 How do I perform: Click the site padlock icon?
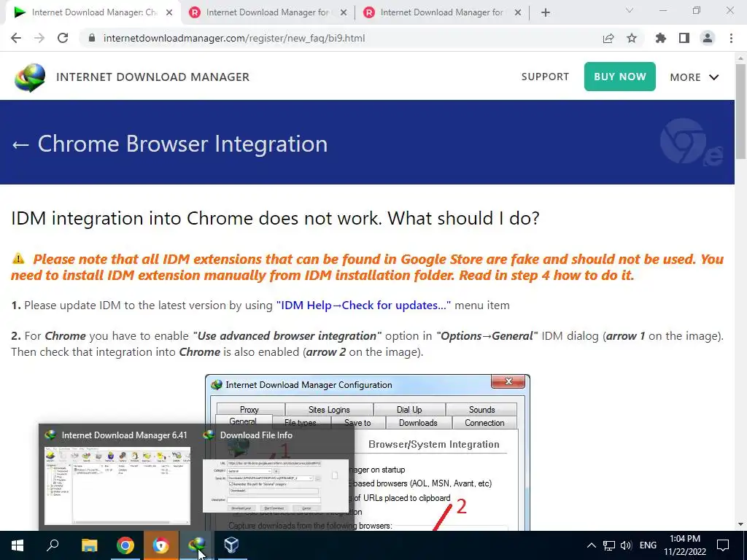click(92, 38)
